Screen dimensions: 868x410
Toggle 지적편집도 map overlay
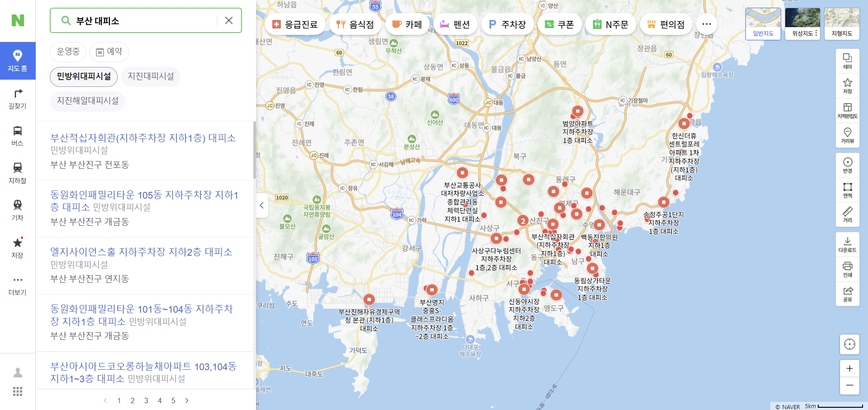pyautogui.click(x=848, y=110)
